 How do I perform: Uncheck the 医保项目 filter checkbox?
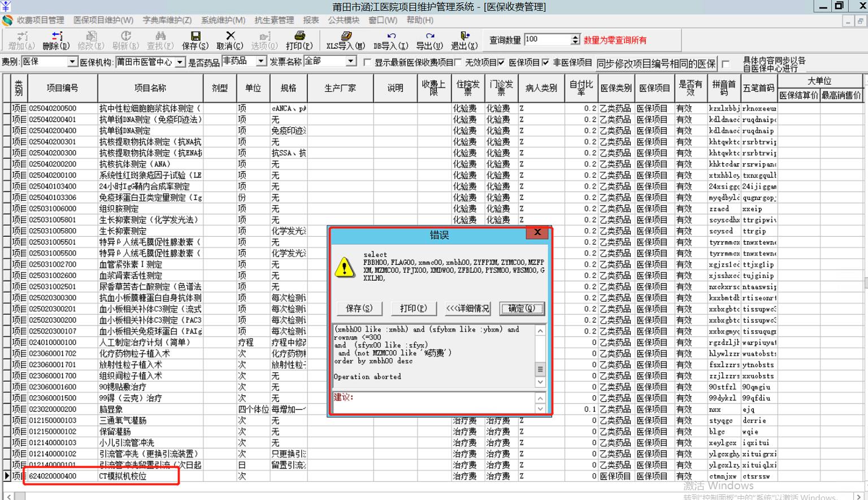pos(501,62)
